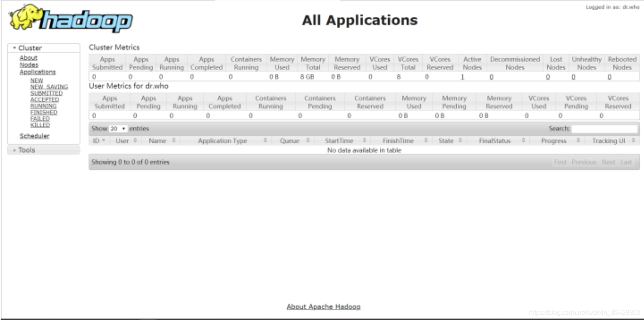644x320 pixels.
Task: Go to First page of entries
Action: point(560,162)
